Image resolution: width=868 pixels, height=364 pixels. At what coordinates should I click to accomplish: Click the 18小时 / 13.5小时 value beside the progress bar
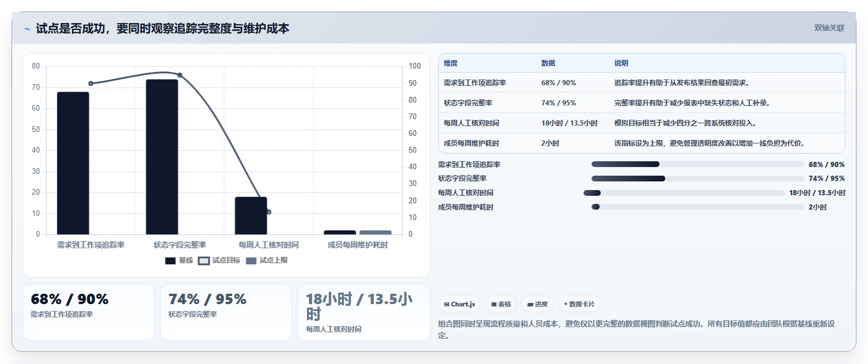(x=817, y=193)
